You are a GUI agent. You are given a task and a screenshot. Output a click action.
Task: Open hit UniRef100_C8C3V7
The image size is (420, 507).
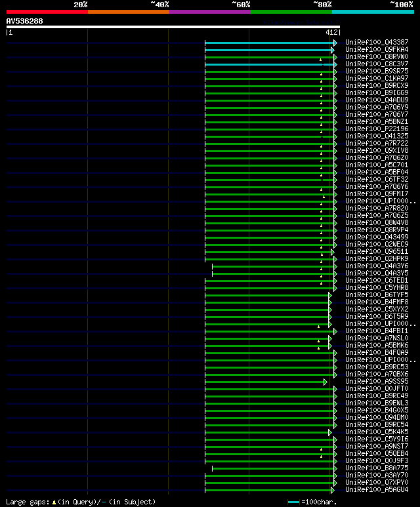pos(377,64)
